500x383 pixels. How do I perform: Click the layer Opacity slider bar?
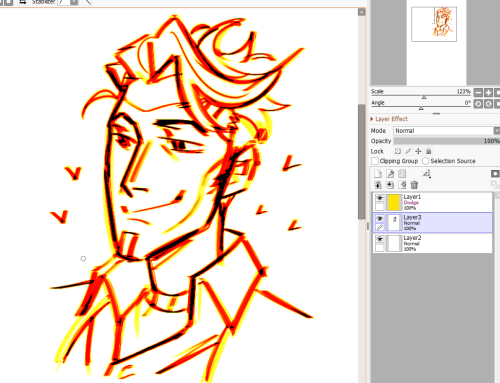tap(446, 141)
